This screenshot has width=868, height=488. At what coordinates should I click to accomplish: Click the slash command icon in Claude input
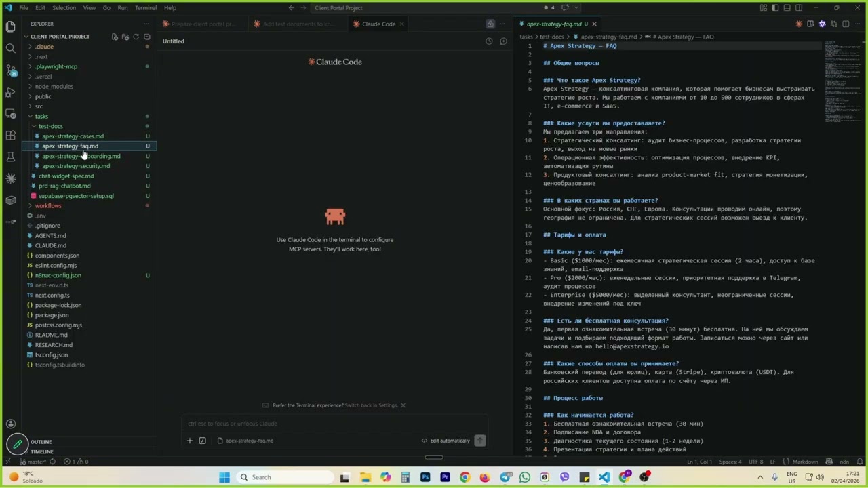(202, 441)
